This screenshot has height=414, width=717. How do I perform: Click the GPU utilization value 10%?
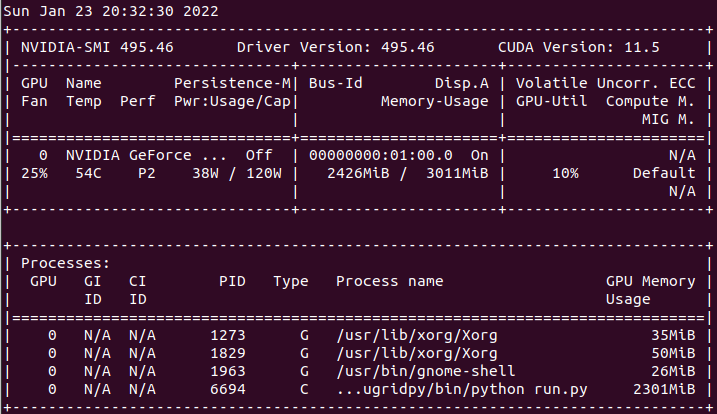[566, 173]
